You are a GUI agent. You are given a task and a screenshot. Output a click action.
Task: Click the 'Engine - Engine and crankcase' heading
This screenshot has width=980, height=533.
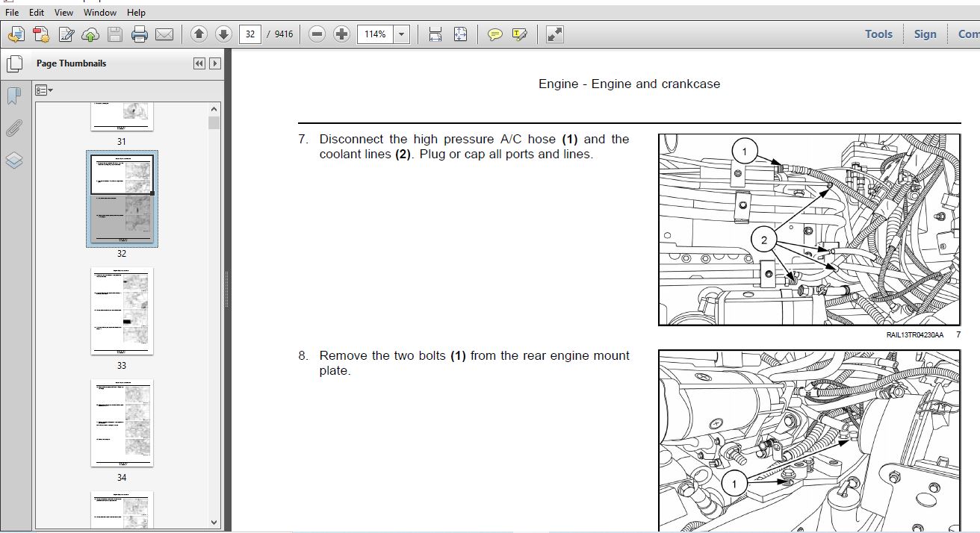(x=629, y=84)
